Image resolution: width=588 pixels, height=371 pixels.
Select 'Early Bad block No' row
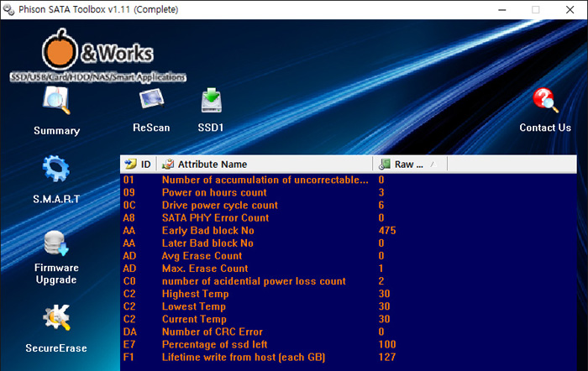(x=349, y=231)
